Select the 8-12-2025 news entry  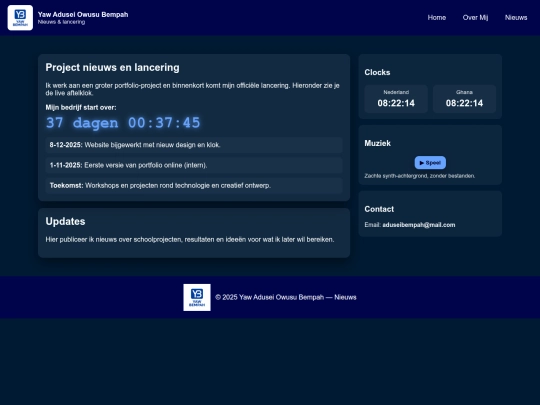click(194, 145)
